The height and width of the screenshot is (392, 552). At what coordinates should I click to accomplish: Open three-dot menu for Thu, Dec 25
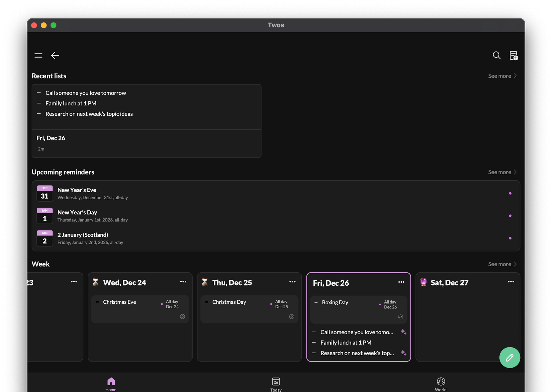(x=292, y=282)
